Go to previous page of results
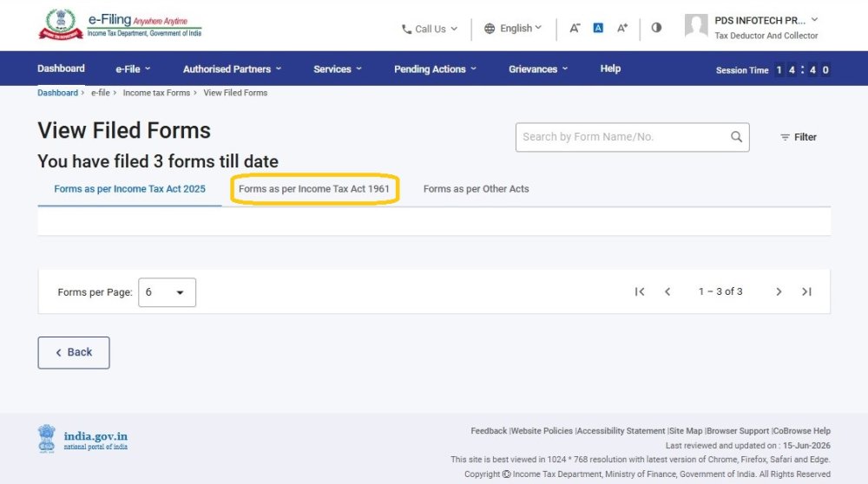The image size is (868, 484). point(667,291)
